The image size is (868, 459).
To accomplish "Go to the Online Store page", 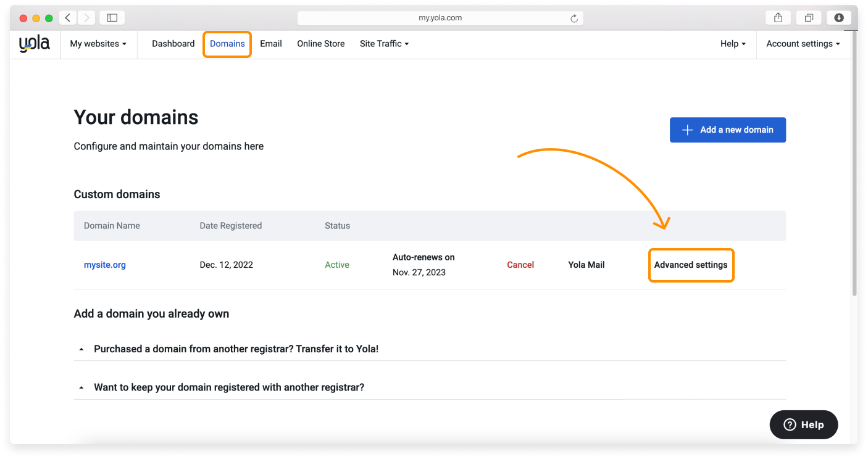I will point(320,43).
